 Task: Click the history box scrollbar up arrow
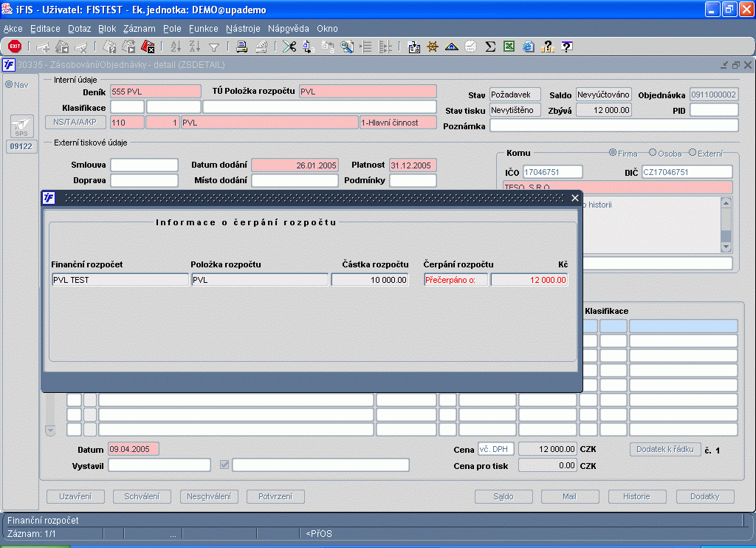tap(726, 202)
